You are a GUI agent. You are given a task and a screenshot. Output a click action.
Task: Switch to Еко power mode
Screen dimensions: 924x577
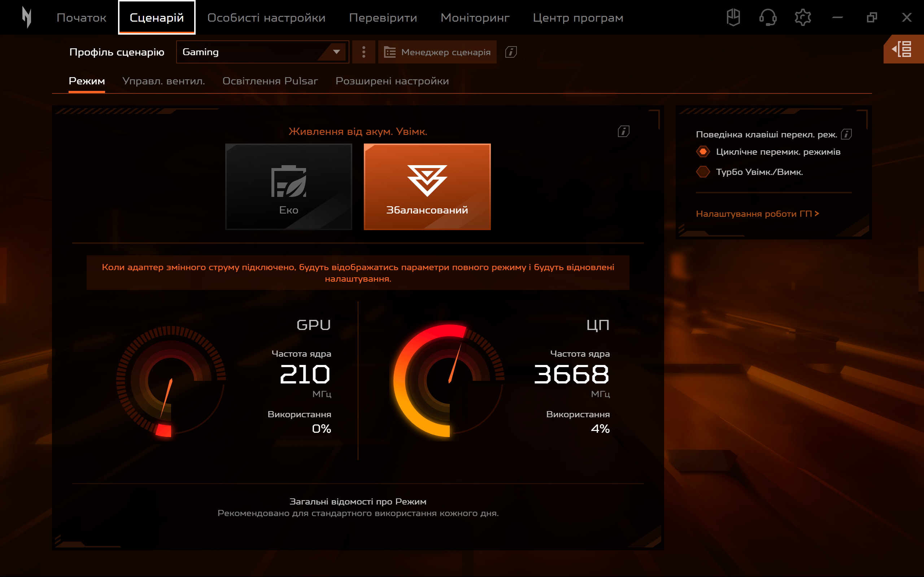click(x=289, y=186)
